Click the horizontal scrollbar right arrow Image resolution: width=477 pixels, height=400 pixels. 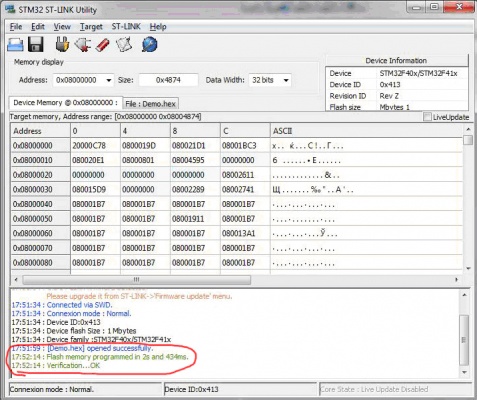pyautogui.click(x=456, y=280)
